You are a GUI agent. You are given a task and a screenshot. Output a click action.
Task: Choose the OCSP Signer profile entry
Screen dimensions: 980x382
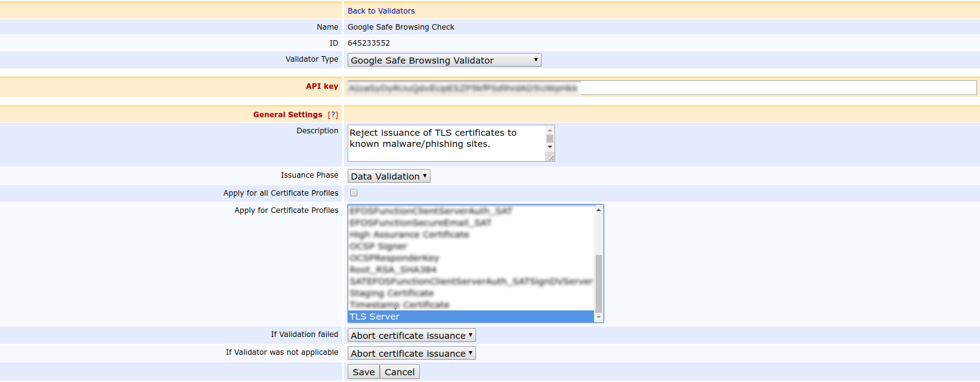coord(378,246)
